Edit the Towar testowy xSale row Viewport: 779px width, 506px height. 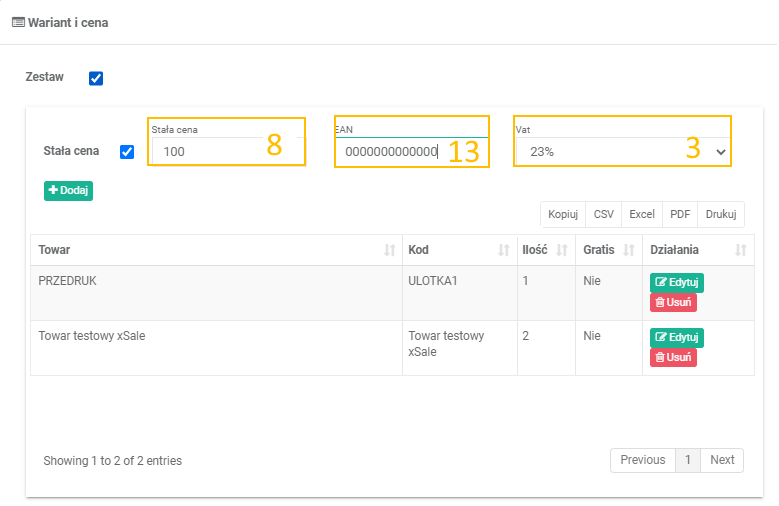pos(677,338)
